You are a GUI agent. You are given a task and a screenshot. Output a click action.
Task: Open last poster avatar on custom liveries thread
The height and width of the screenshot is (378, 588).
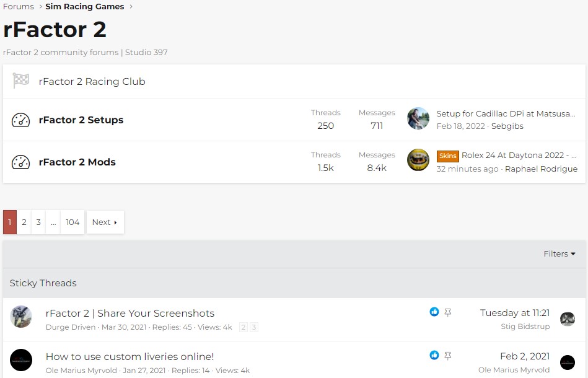(568, 363)
